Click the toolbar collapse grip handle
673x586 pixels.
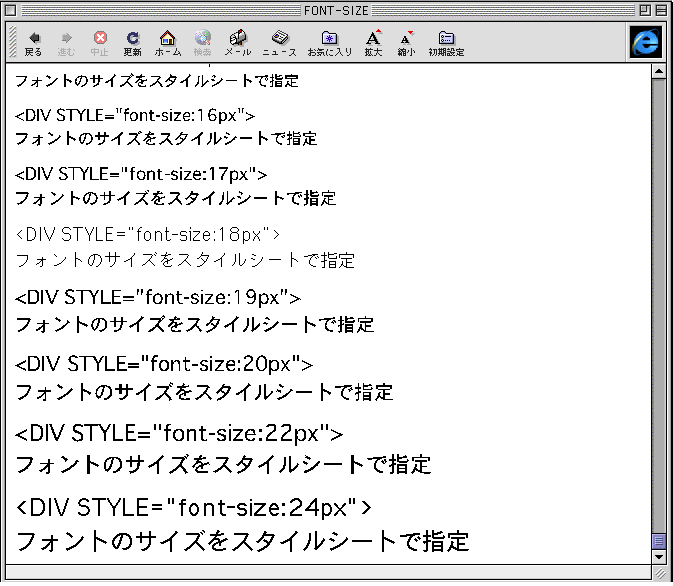point(13,42)
